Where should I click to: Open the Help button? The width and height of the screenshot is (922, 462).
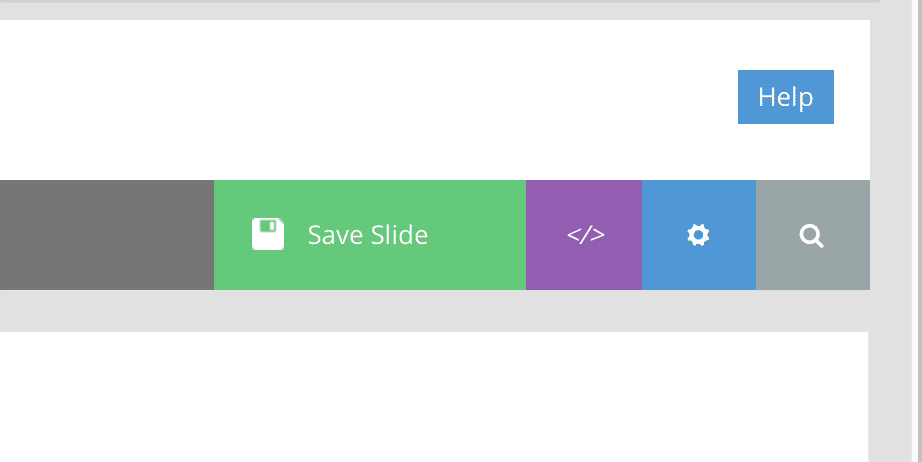point(786,97)
